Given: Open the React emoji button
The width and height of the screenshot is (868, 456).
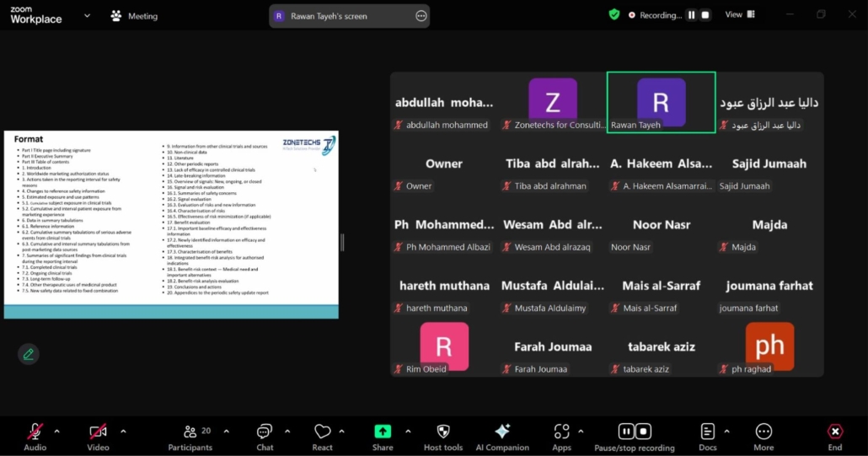Looking at the screenshot, I should pos(322,435).
